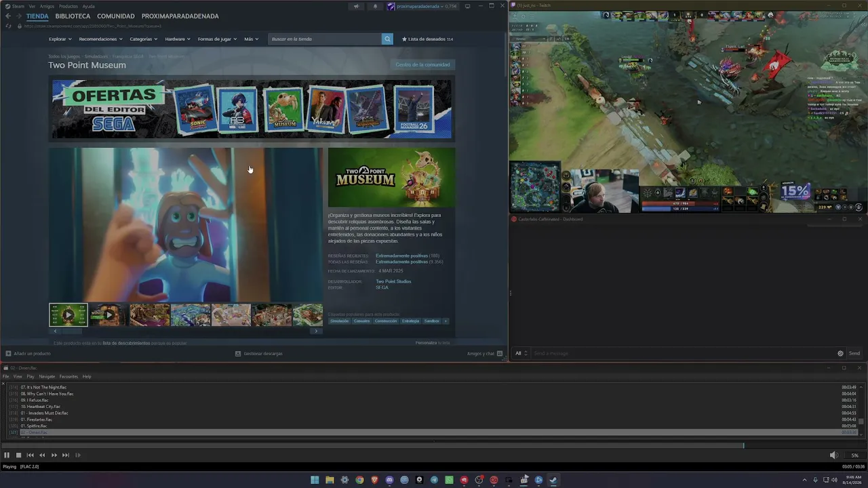Switch to the COMUNIDAD tab
This screenshot has height=488, width=868.
(116, 16)
